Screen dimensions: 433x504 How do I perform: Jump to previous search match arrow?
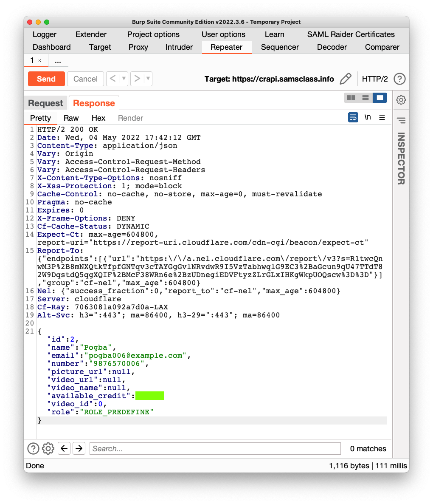point(64,448)
